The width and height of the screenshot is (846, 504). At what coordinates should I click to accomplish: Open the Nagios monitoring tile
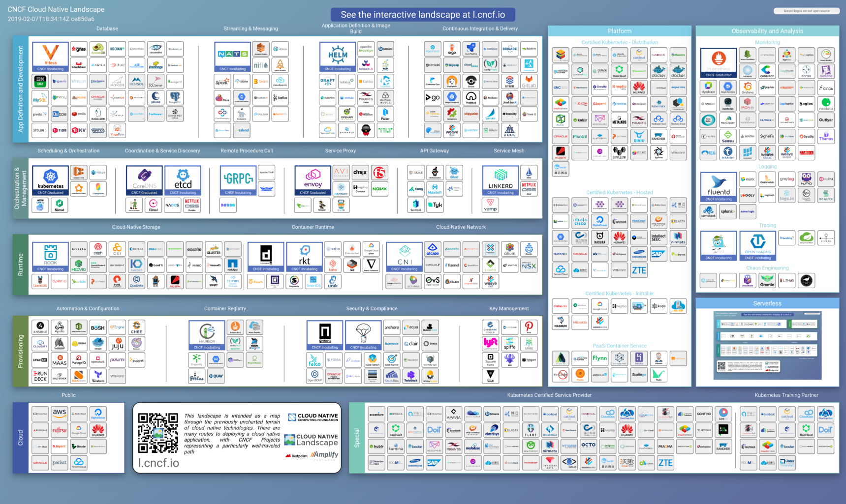click(x=806, y=103)
